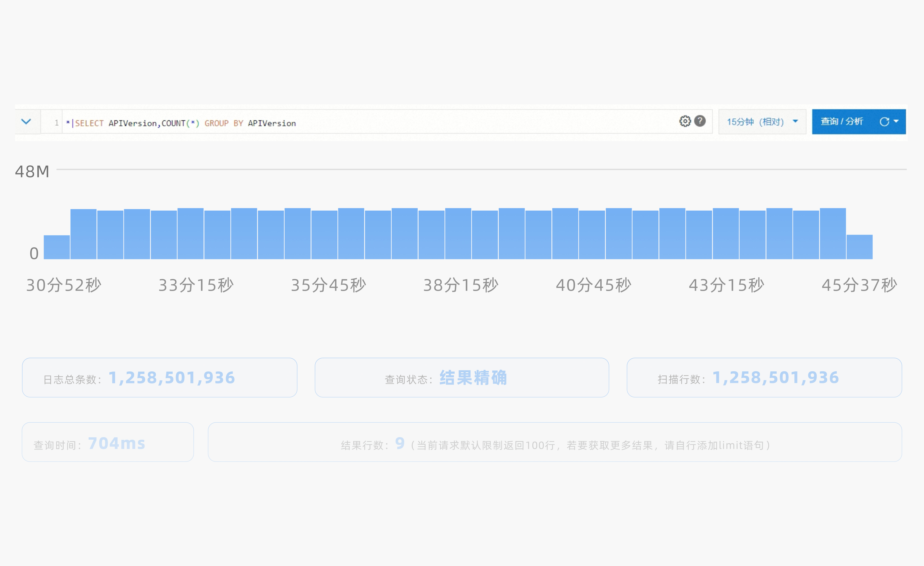Click the short last histogram bar
Image resolution: width=924 pixels, height=566 pixels.
(859, 247)
